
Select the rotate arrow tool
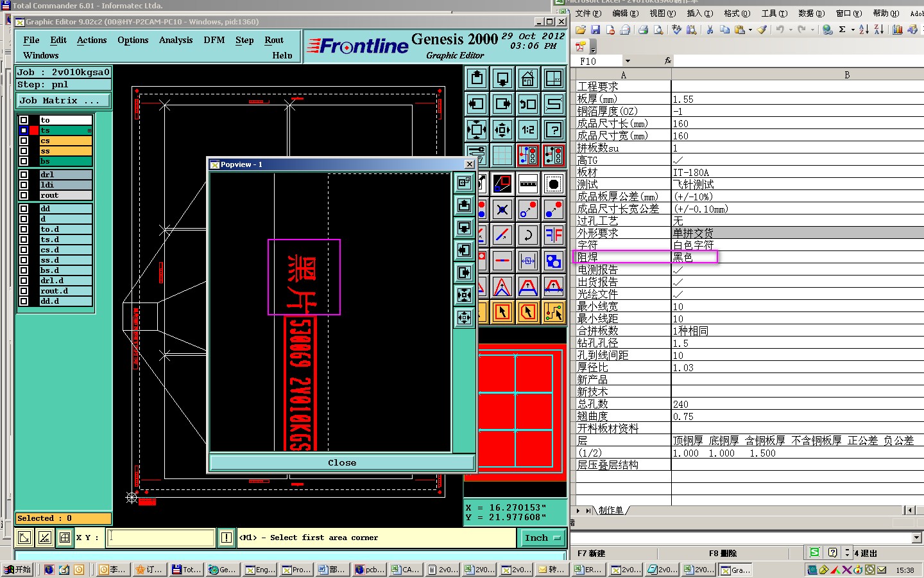[x=528, y=235]
